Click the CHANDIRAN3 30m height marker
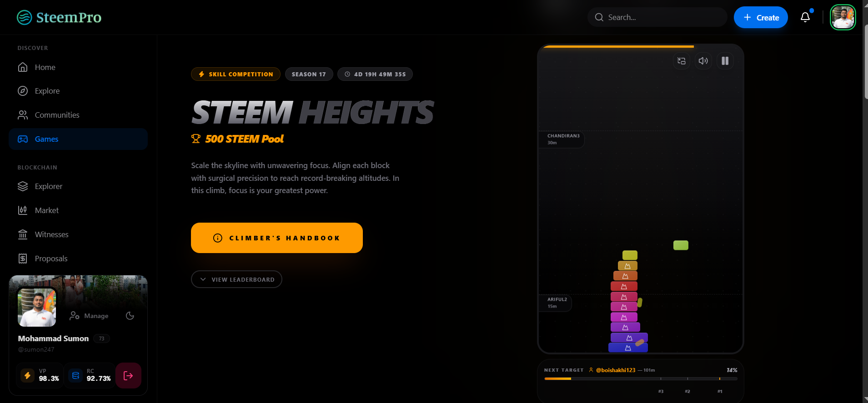 [x=562, y=139]
